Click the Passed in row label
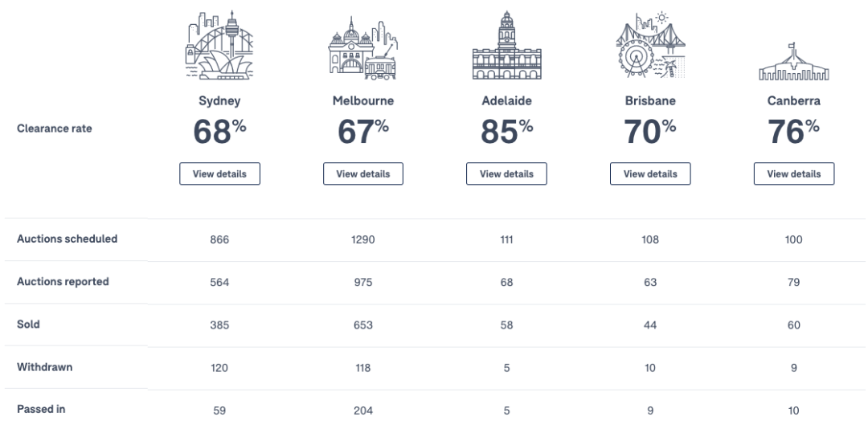 point(41,409)
